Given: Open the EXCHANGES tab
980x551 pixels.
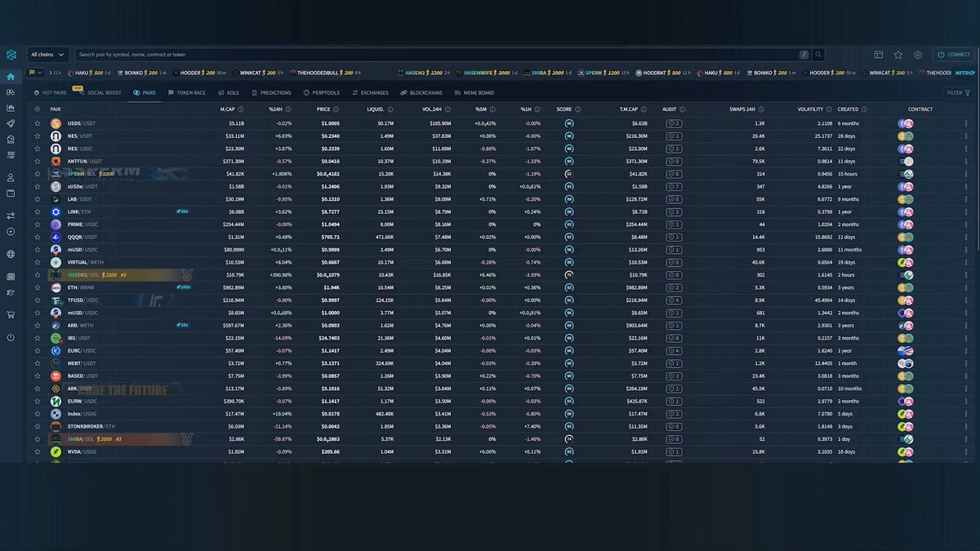Looking at the screenshot, I should point(371,93).
